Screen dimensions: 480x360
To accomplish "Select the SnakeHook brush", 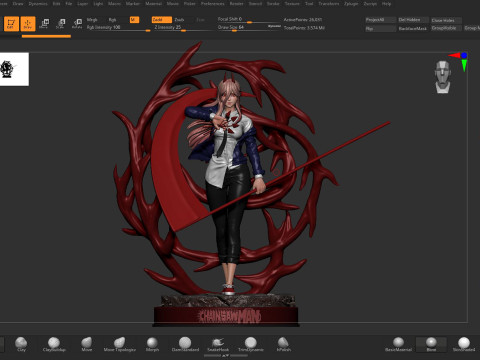I will [218, 344].
